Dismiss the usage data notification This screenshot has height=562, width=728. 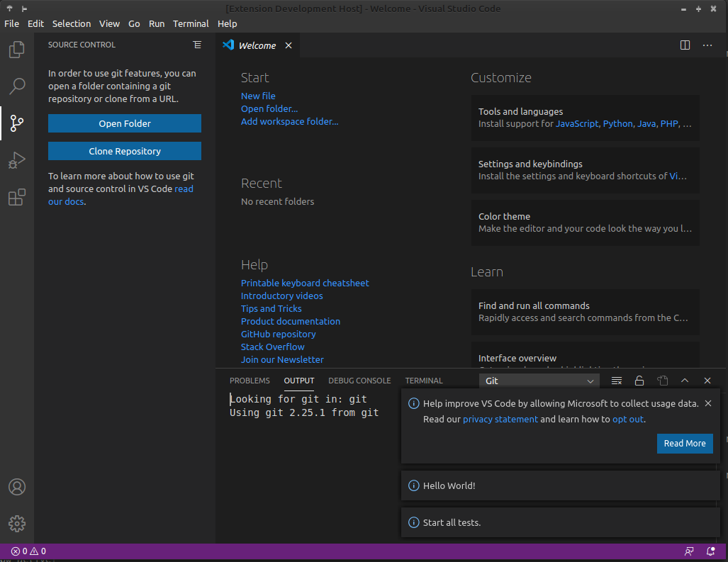[707, 403]
